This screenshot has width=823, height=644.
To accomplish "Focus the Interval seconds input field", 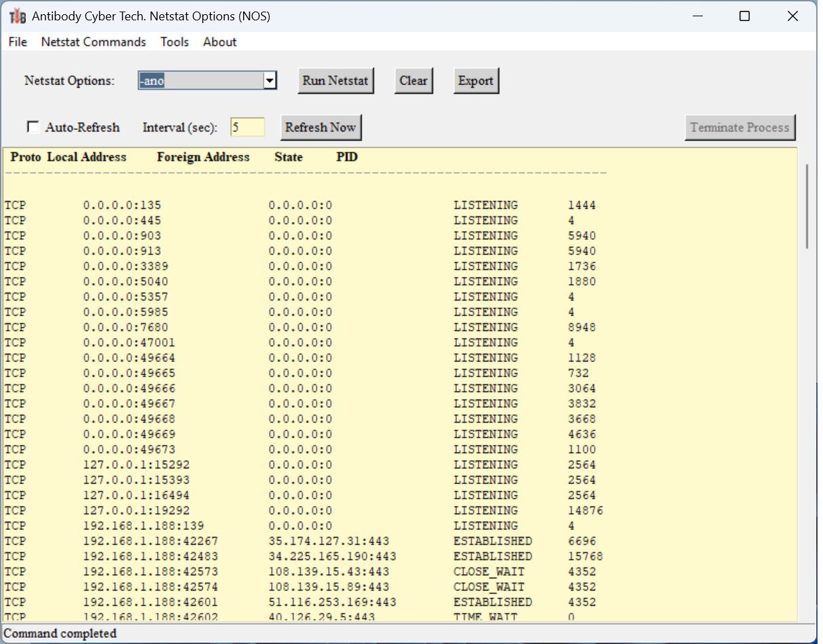I will (x=247, y=127).
